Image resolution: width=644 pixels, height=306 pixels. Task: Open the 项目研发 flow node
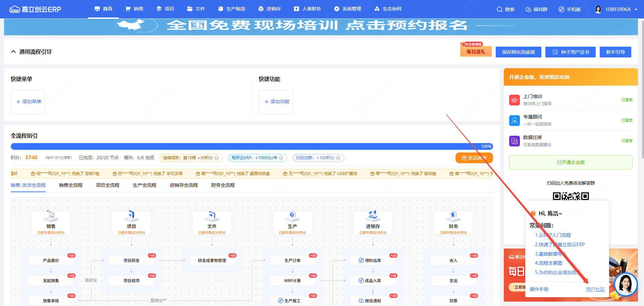click(x=131, y=261)
